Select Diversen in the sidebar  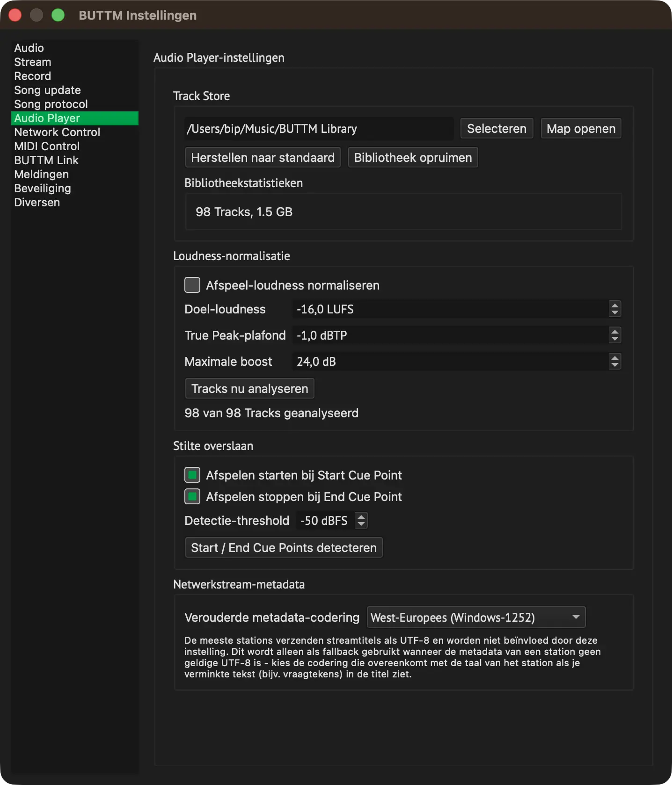pos(75,203)
